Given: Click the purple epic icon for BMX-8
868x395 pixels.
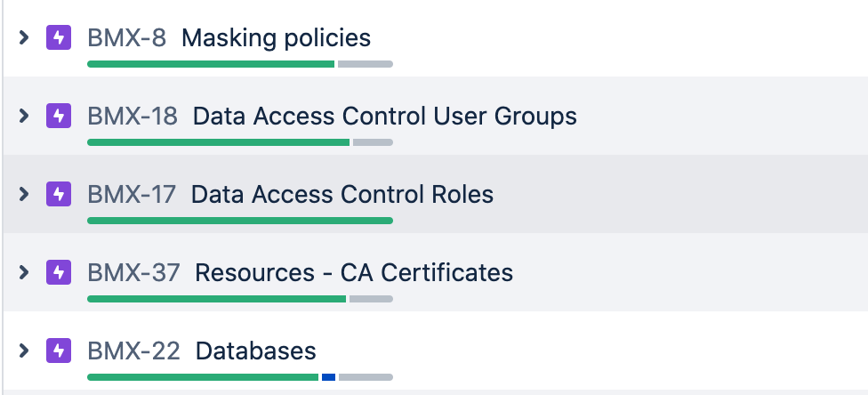Looking at the screenshot, I should click(59, 38).
